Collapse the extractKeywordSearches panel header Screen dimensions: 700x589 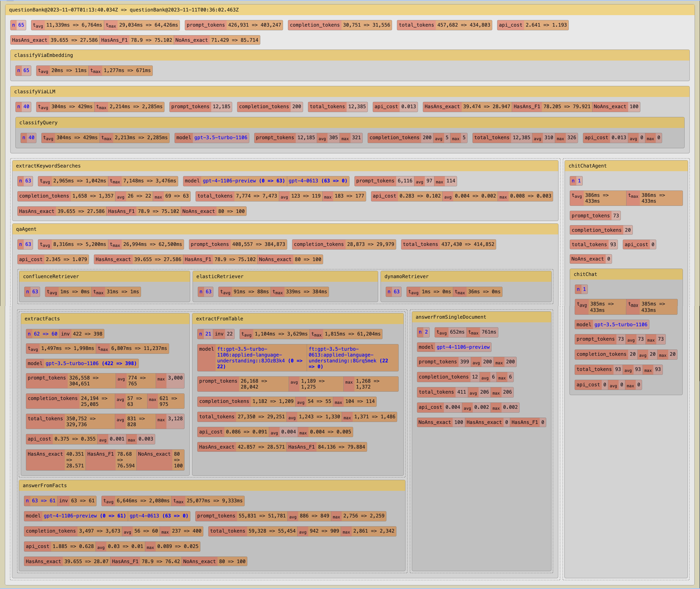coord(48,166)
